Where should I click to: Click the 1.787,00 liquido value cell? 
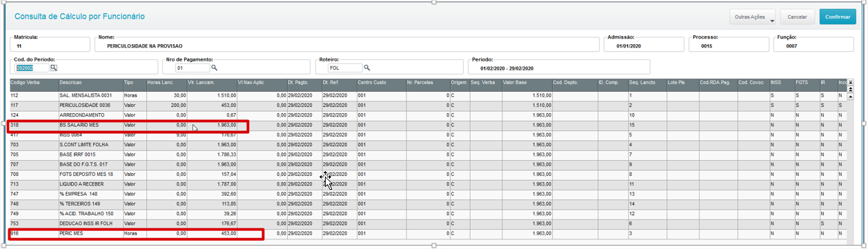[x=212, y=185]
